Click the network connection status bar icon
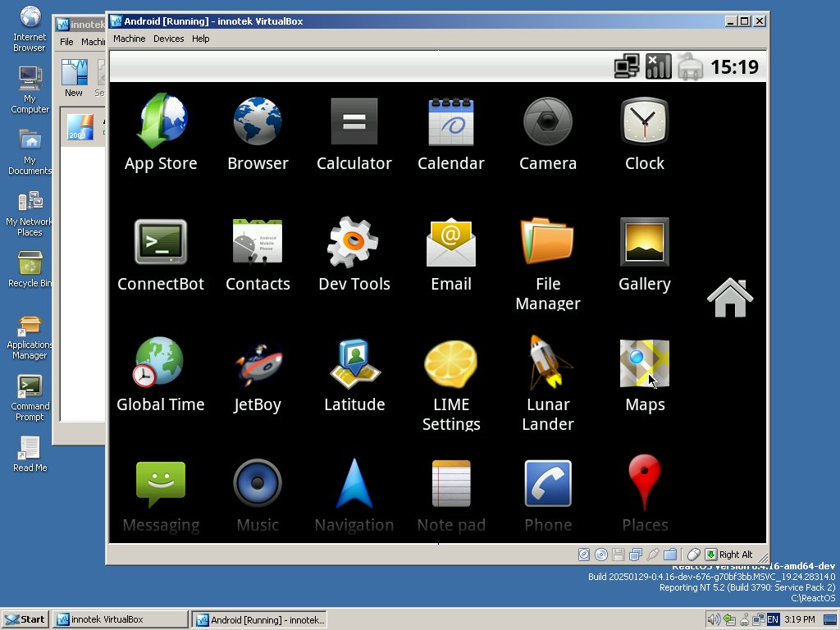This screenshot has width=840, height=630. (x=626, y=67)
